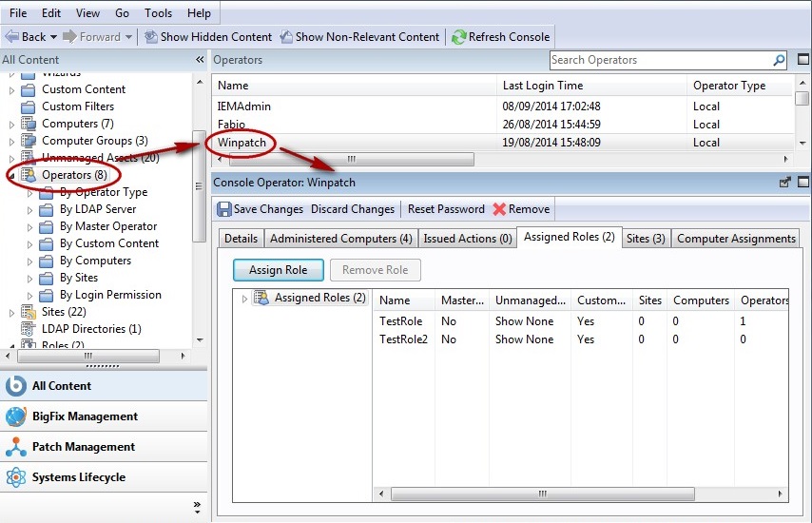
Task: Click the BigFix Management globe icon
Action: point(15,416)
